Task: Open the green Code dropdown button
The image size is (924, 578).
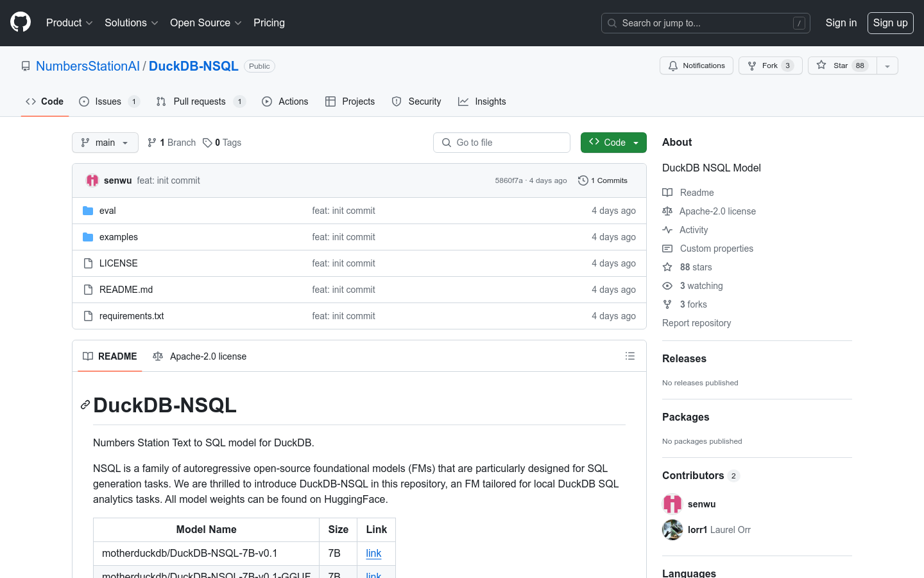Action: tap(613, 143)
